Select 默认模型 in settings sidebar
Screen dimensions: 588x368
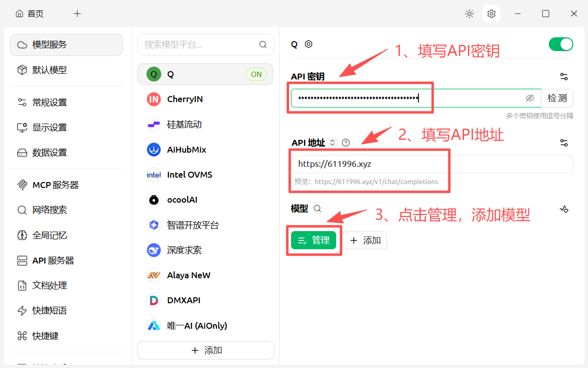67,70
